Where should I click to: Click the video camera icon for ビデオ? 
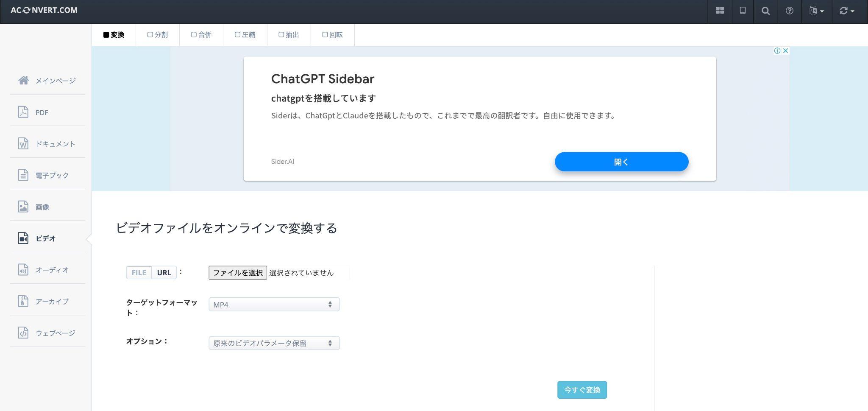coord(23,238)
